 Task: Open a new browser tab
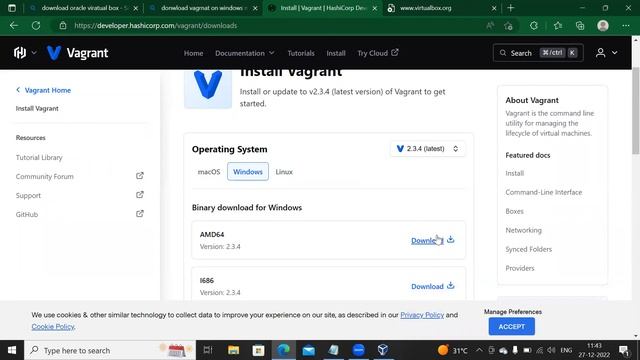click(511, 8)
